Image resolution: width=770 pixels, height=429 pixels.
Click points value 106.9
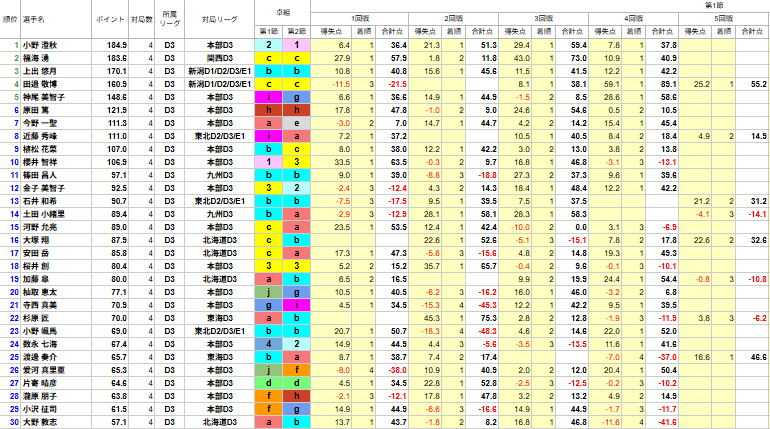(117, 162)
